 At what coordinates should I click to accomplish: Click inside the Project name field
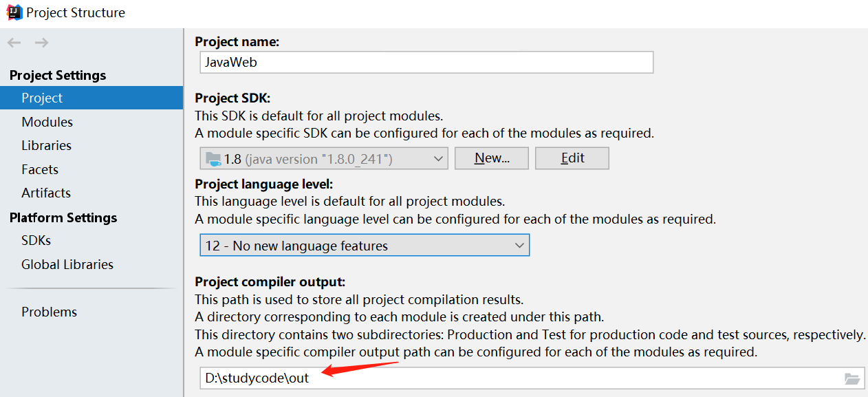tap(426, 62)
